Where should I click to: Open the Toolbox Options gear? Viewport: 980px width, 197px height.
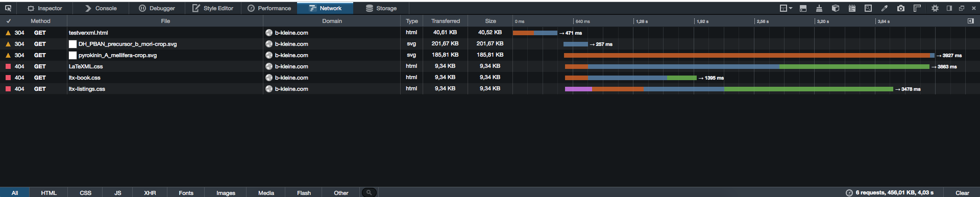click(x=935, y=8)
